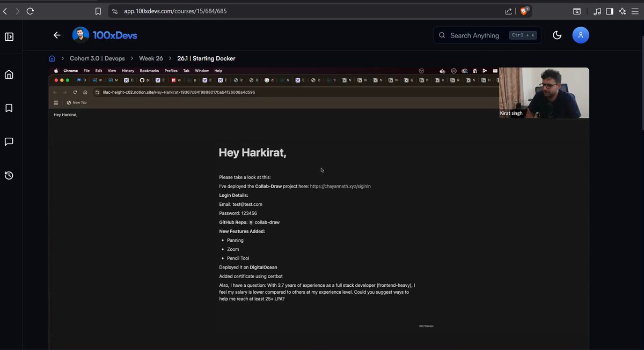Open the File menu in the video's menu bar

click(86, 71)
